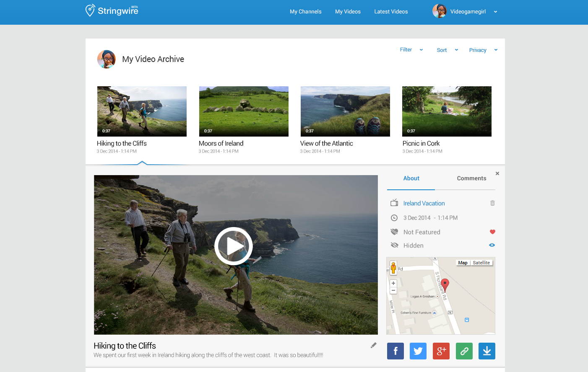Play the Hiking to the Cliffs video
Screen dimensions: 588x372
coord(234,246)
